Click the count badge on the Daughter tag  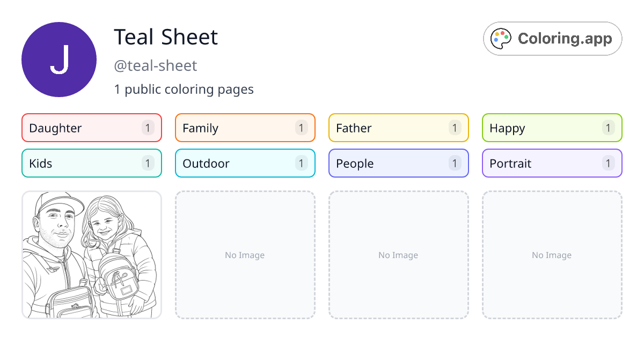coord(147,128)
